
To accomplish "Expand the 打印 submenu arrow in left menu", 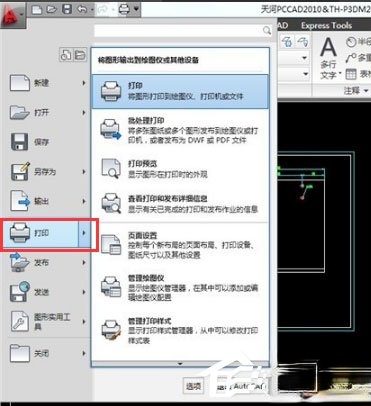I will [84, 233].
